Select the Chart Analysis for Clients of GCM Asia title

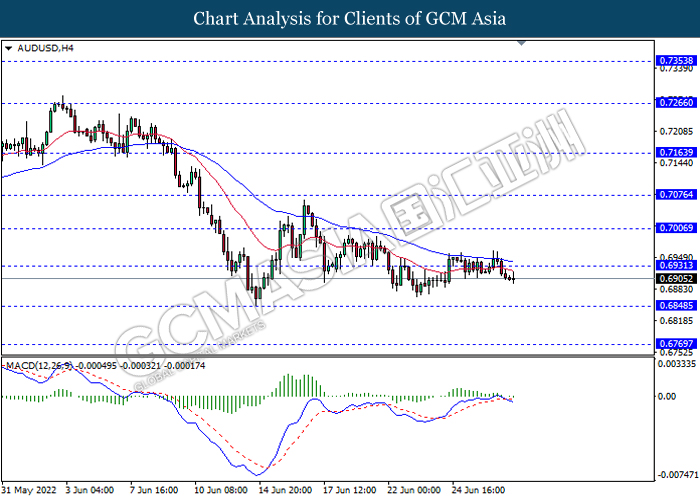tap(350, 19)
